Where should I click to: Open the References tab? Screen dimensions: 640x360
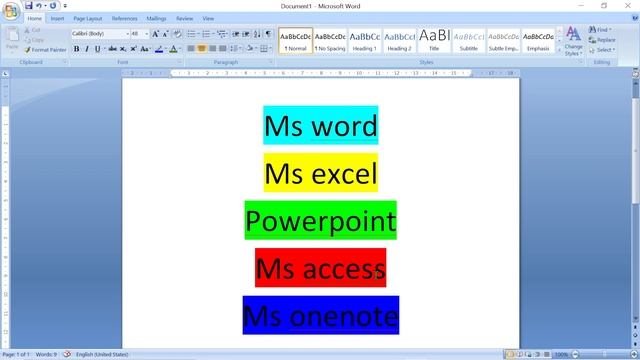coord(124,19)
